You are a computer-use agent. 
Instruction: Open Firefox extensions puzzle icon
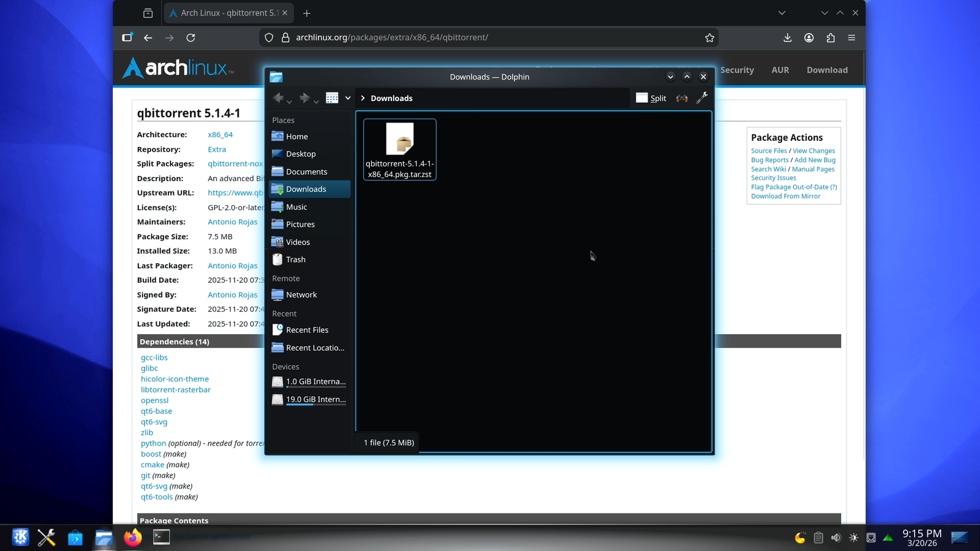(831, 37)
